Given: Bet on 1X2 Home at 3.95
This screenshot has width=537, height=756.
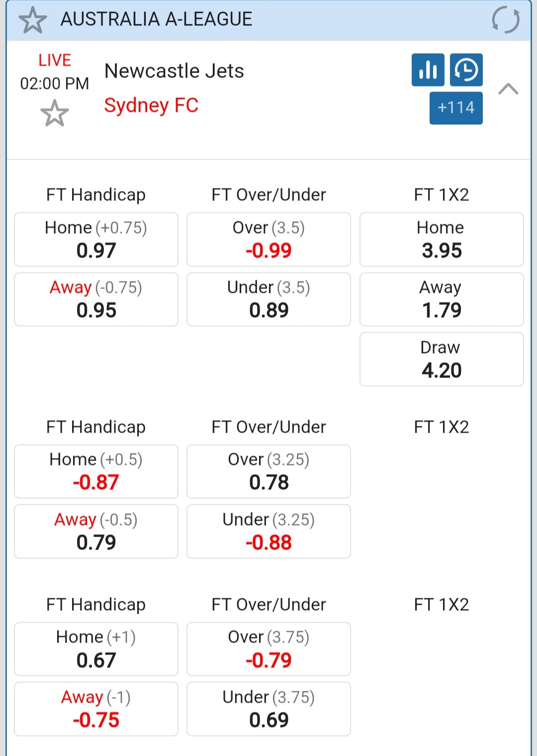Looking at the screenshot, I should [x=442, y=240].
